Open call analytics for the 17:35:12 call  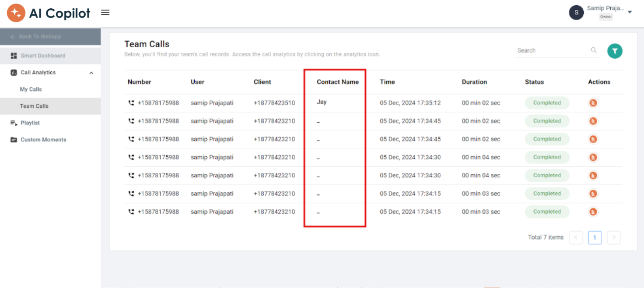pyautogui.click(x=593, y=103)
